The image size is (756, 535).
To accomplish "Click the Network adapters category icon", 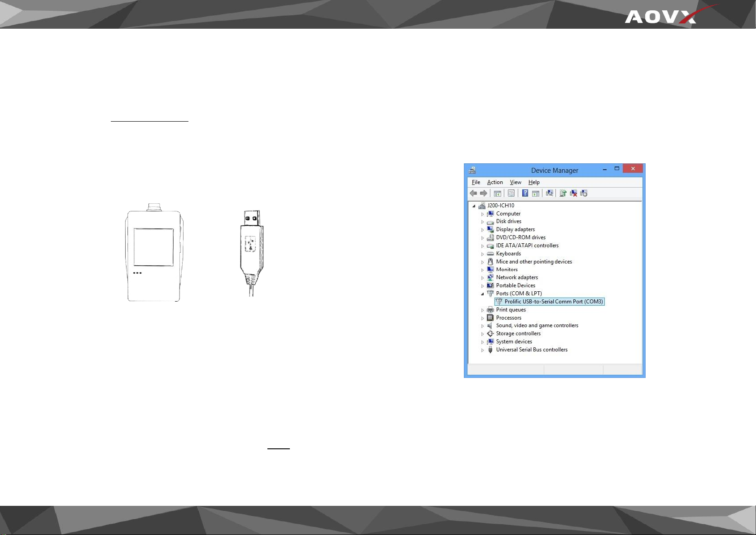I will (x=490, y=277).
